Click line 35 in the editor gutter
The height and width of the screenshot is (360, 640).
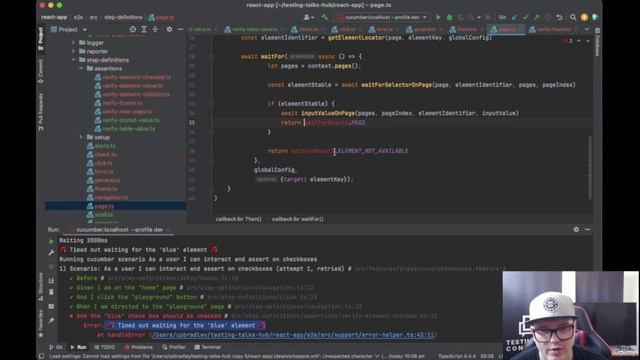coord(192,122)
